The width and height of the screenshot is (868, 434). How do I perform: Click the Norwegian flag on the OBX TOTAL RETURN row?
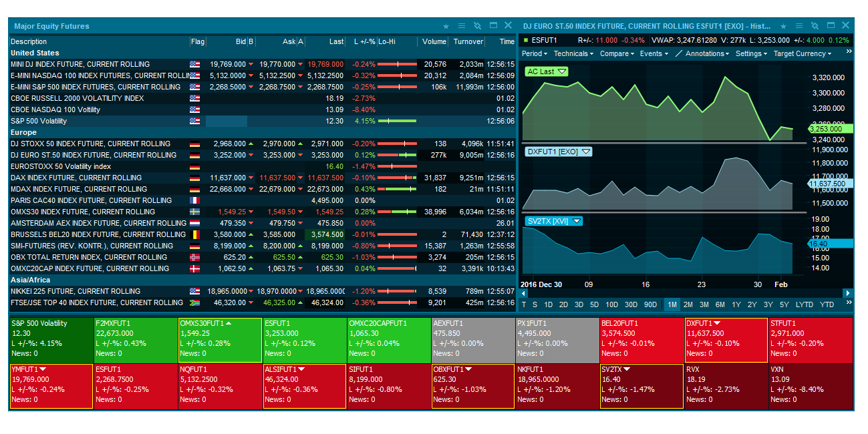coord(195,257)
